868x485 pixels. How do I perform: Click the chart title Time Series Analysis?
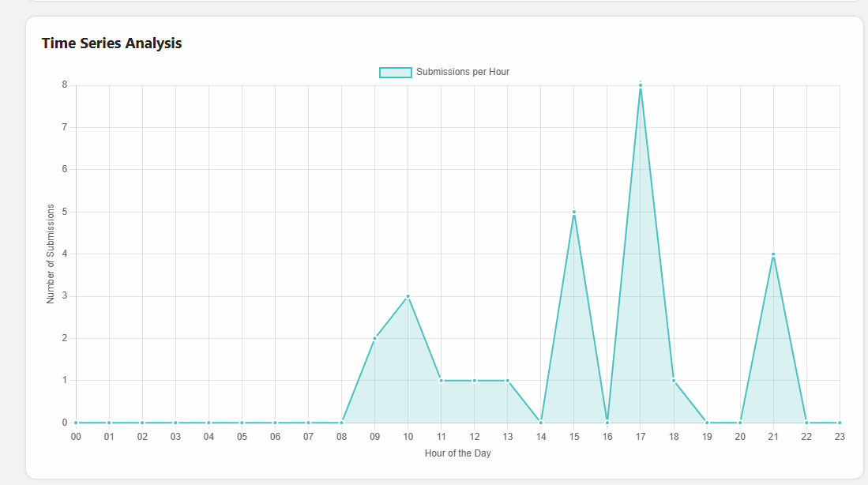(111, 43)
